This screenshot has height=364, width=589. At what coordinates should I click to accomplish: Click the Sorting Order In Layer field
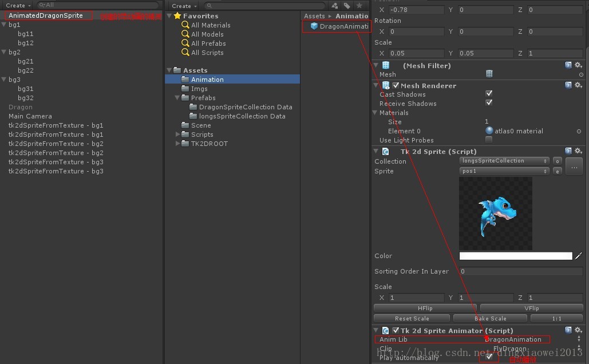tap(521, 271)
